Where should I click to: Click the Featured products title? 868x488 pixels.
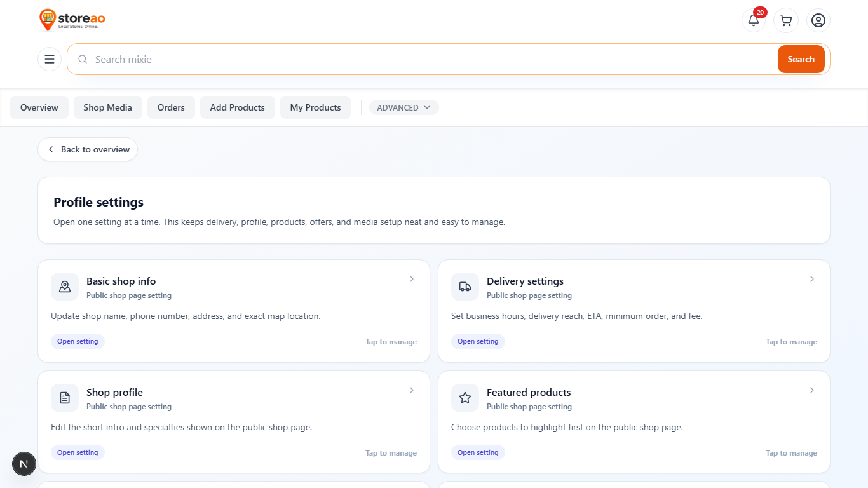529,392
